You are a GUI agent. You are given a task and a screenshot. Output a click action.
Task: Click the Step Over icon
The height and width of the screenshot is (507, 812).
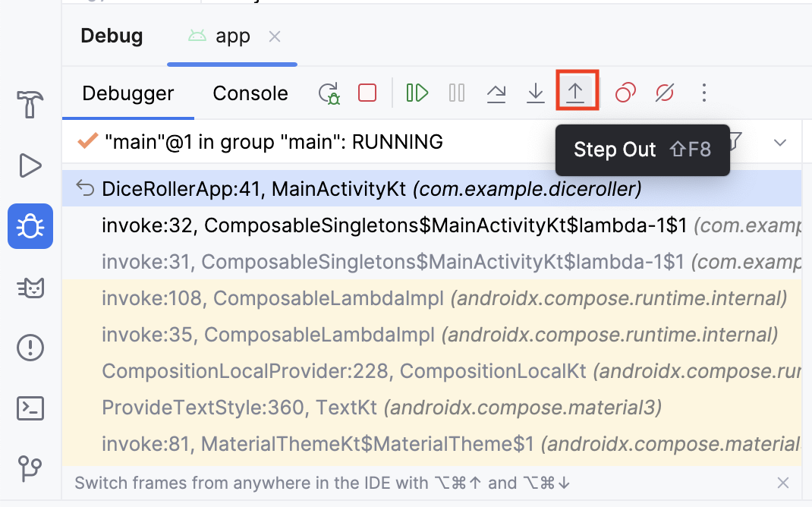coord(496,93)
